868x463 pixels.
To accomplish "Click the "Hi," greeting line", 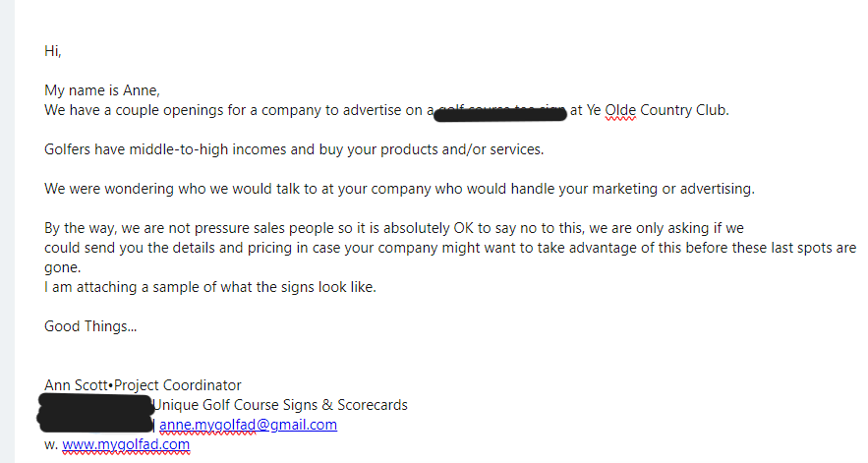I will [53, 50].
